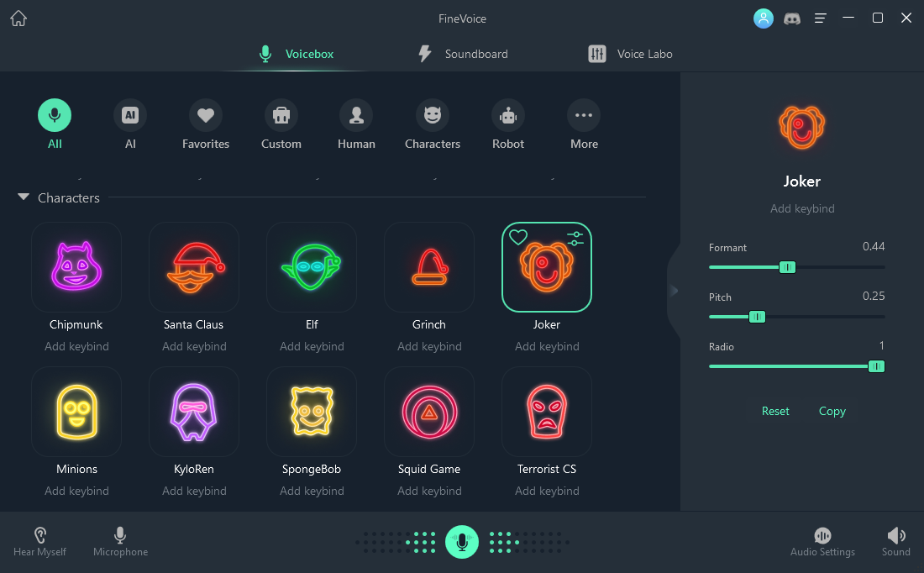
Task: Click the Joker name heading in side panel
Action: (802, 181)
